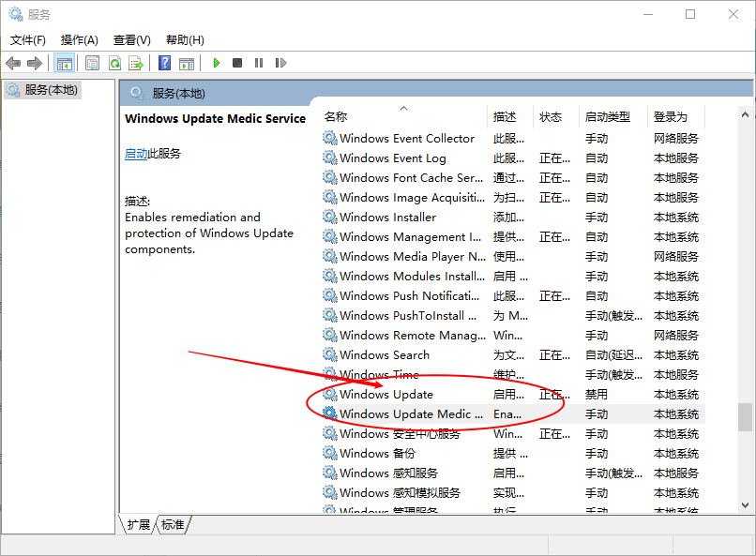Restart the service with the restart button
Screen dimensions: 756x556
coord(280,63)
